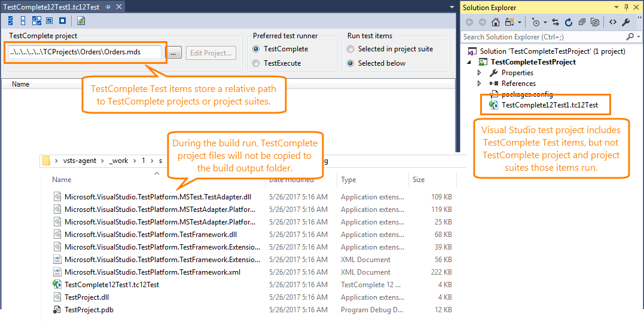Click the green refresh document icon in editor toolbar
This screenshot has height=323, width=644.
[81, 20]
